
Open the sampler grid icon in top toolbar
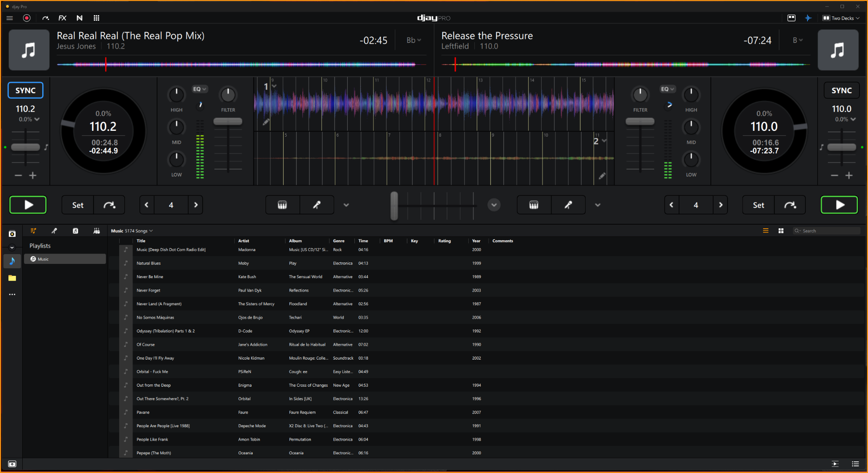click(96, 18)
